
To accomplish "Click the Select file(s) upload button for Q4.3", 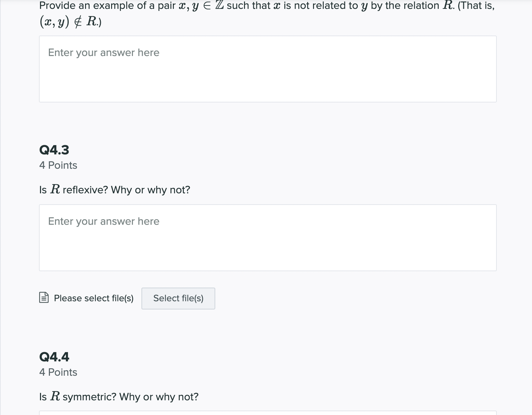I will coord(178,298).
